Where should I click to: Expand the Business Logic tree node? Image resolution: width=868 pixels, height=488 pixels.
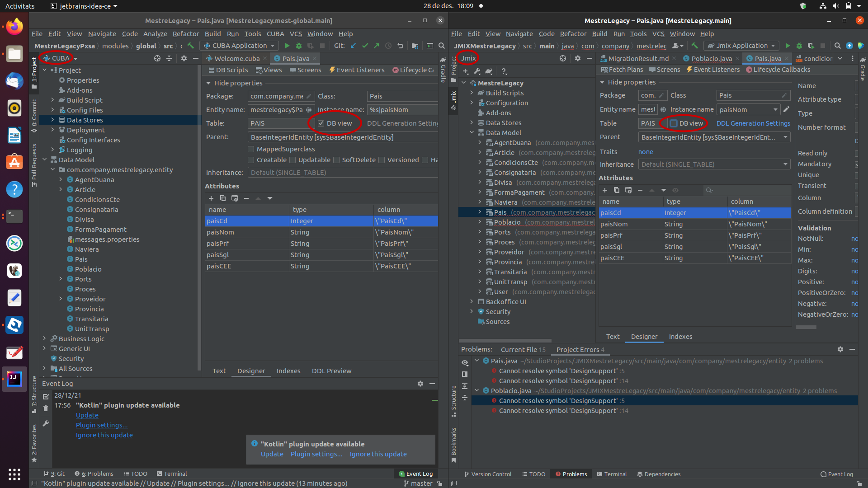point(45,338)
